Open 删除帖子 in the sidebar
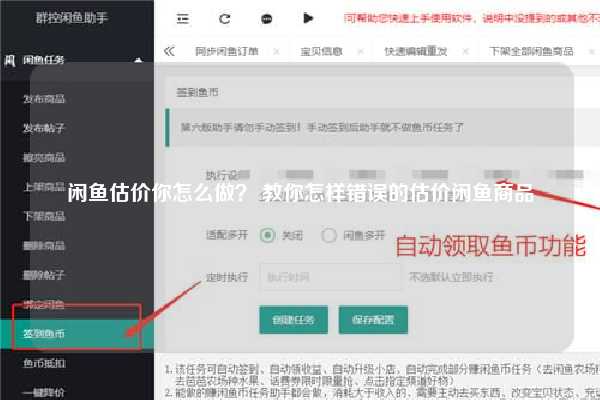Screen dimensions: 600x400 coord(44,275)
